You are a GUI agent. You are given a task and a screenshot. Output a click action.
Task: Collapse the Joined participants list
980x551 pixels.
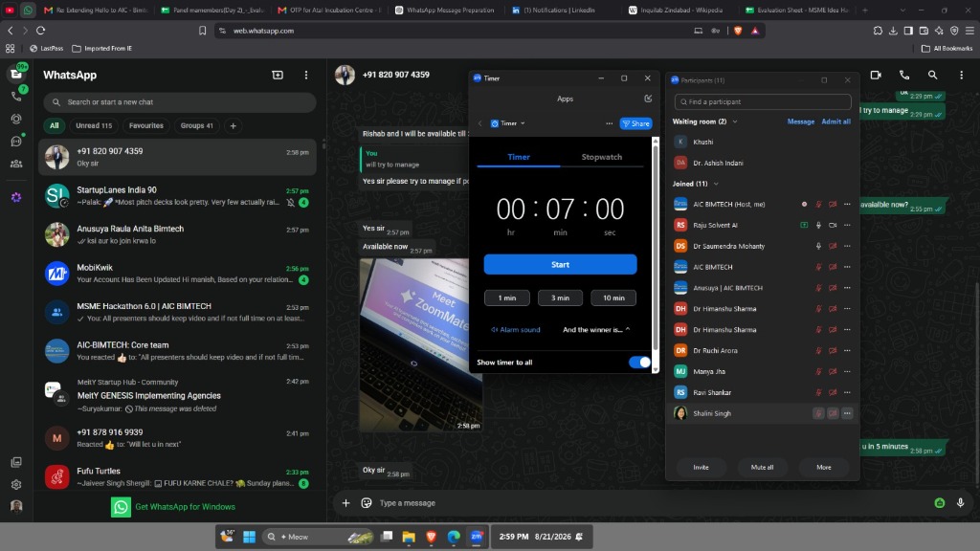coord(716,185)
